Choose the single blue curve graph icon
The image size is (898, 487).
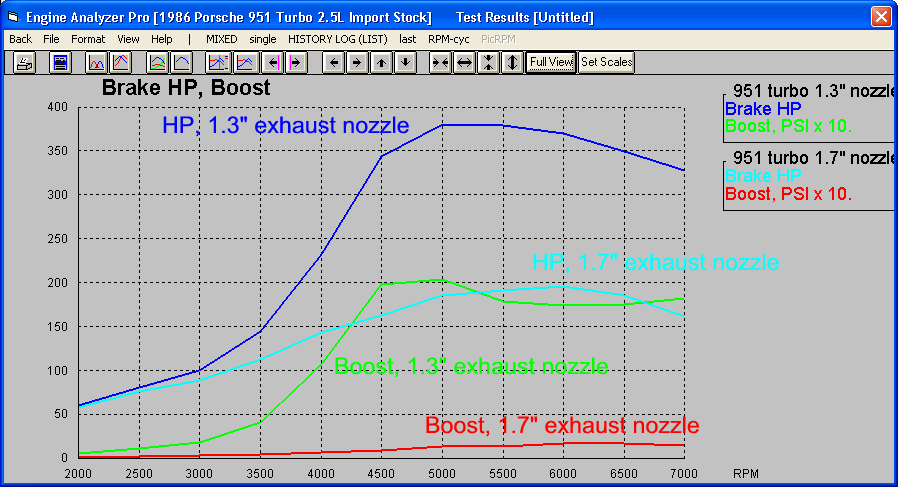pos(182,62)
